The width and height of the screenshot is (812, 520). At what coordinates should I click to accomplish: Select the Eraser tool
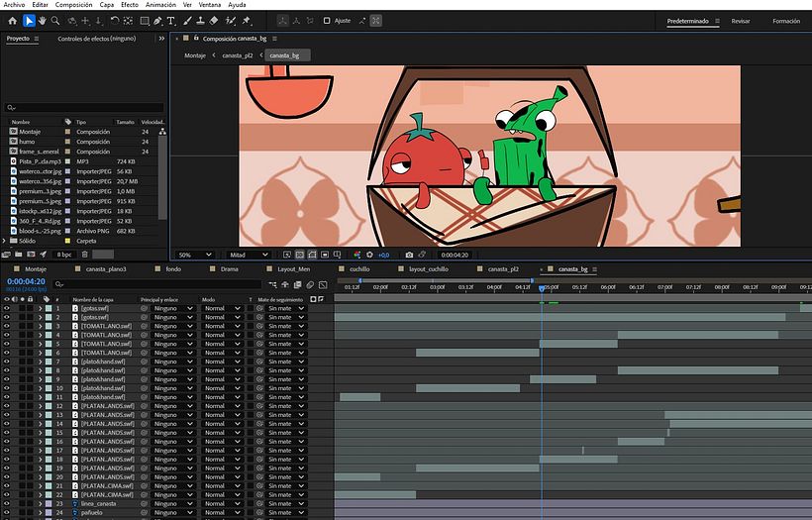pos(213,21)
